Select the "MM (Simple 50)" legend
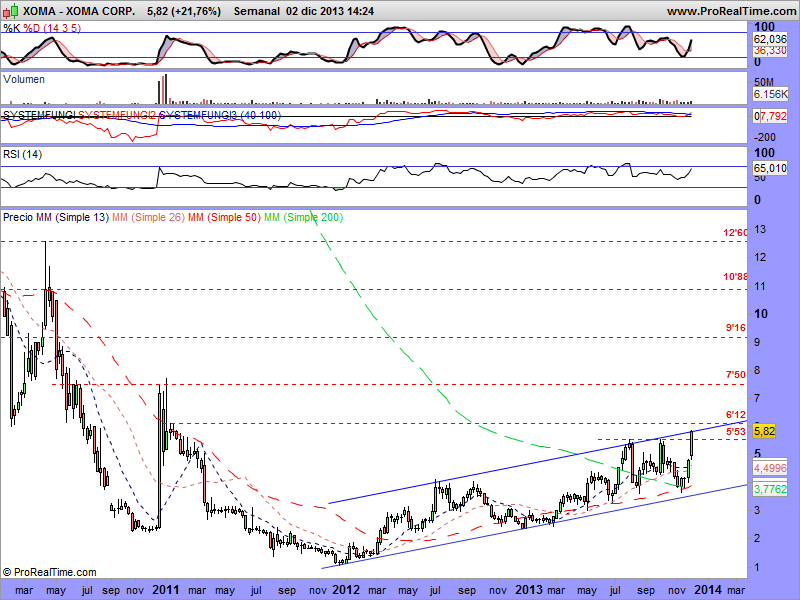Screen dimensions: 800x600 point(224,217)
